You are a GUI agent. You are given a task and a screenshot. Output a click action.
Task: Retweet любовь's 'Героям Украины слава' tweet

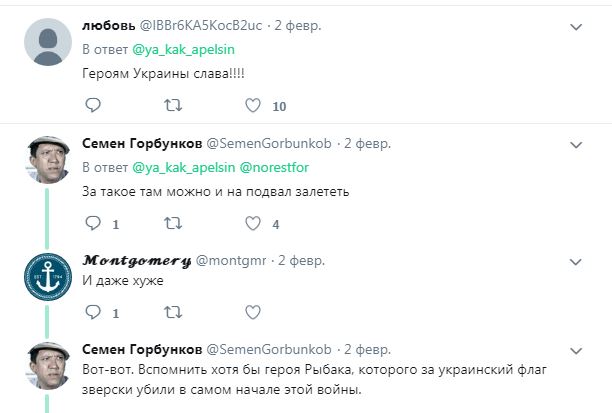click(x=172, y=105)
